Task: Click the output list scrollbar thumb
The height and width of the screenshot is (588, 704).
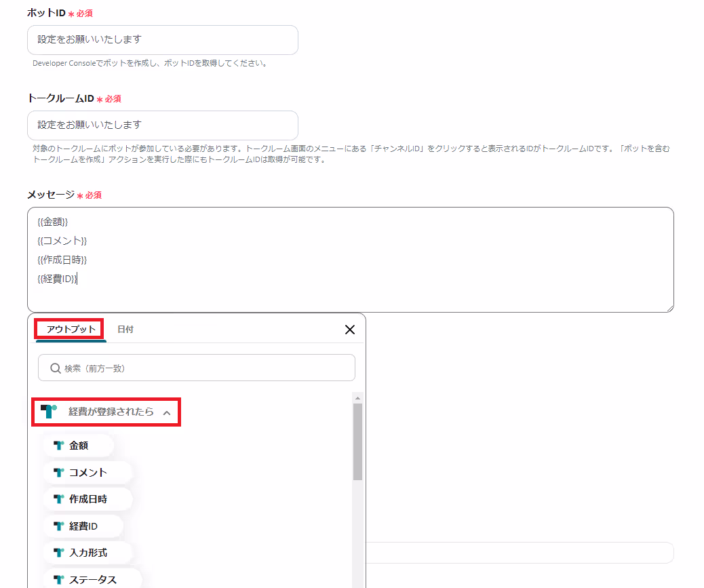Action: (357, 442)
